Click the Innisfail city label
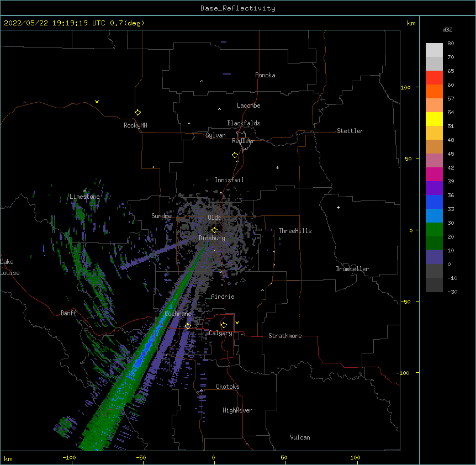 (x=229, y=180)
